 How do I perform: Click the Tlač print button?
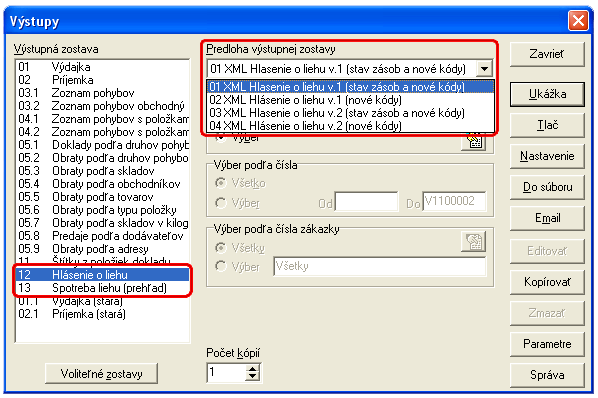click(x=547, y=125)
